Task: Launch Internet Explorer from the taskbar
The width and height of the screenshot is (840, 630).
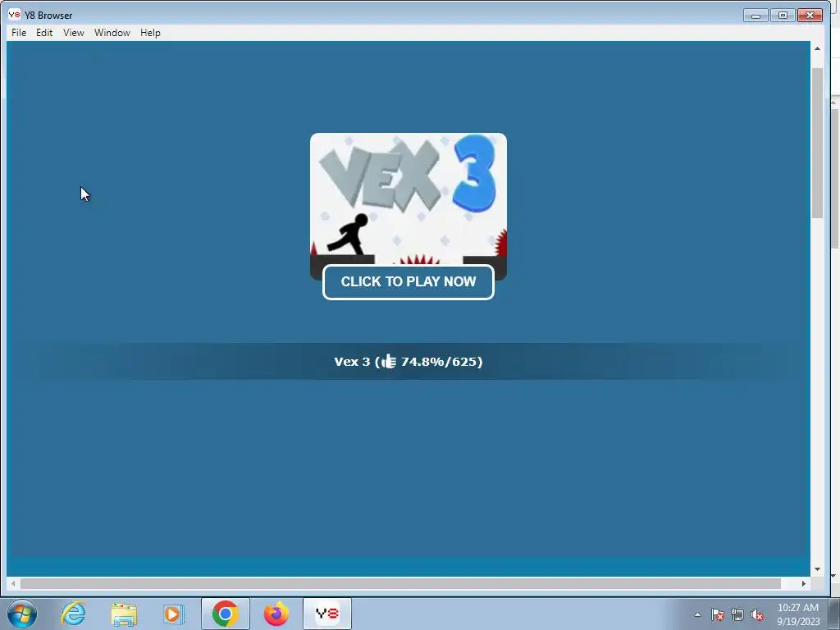Action: click(73, 614)
